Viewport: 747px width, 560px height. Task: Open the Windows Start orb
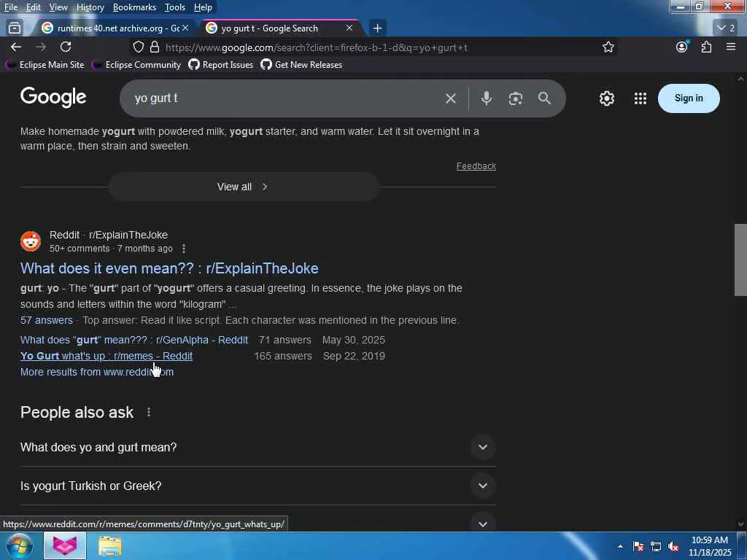(19, 545)
